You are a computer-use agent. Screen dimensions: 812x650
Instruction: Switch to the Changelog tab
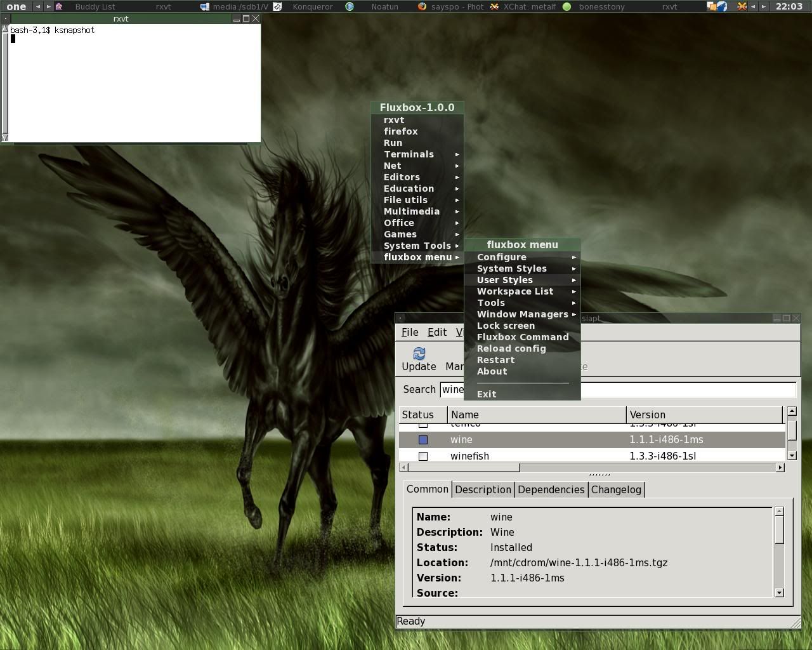(616, 489)
